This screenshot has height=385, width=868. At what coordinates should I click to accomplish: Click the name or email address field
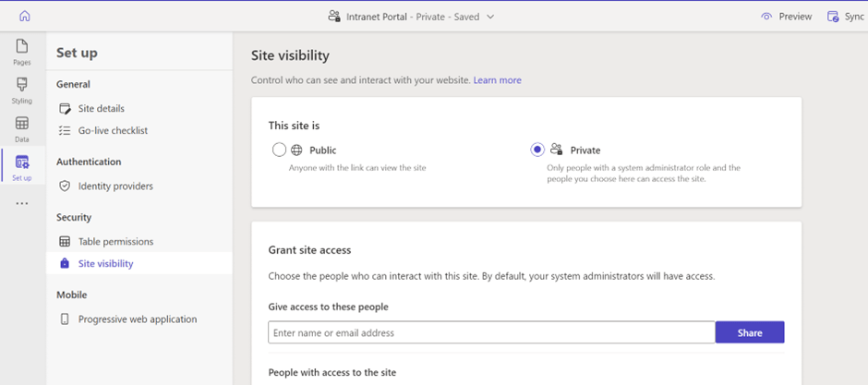coord(491,332)
